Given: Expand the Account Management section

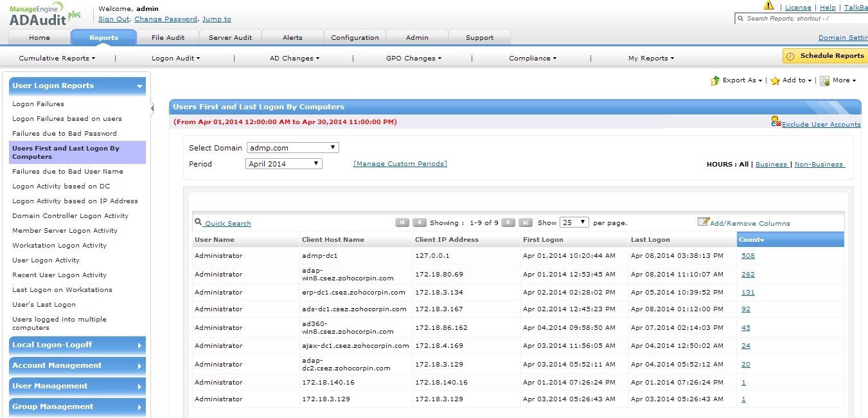Looking at the screenshot, I should pyautogui.click(x=77, y=365).
